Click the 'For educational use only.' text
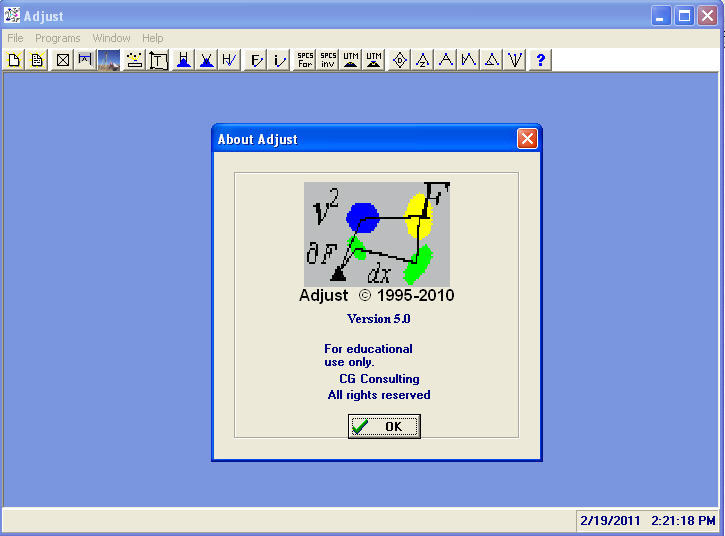 tap(369, 355)
